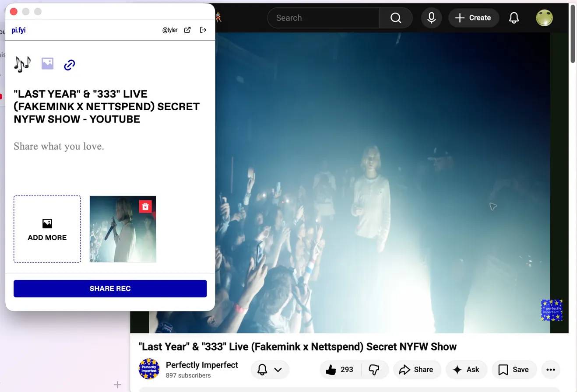The width and height of the screenshot is (577, 392).
Task: Click the YouTube search magnifier button
Action: click(x=396, y=18)
